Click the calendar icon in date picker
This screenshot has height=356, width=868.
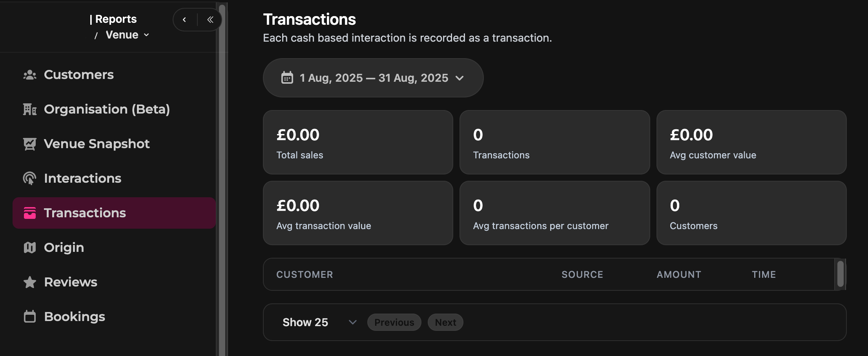pos(287,78)
